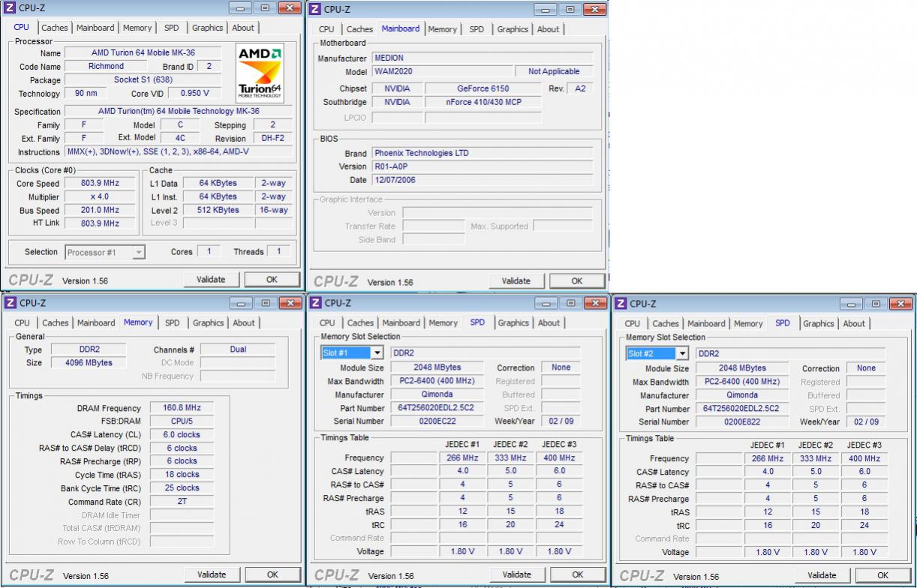917x588 pixels.
Task: Click Validate in the CPU tab window
Action: coord(211,280)
